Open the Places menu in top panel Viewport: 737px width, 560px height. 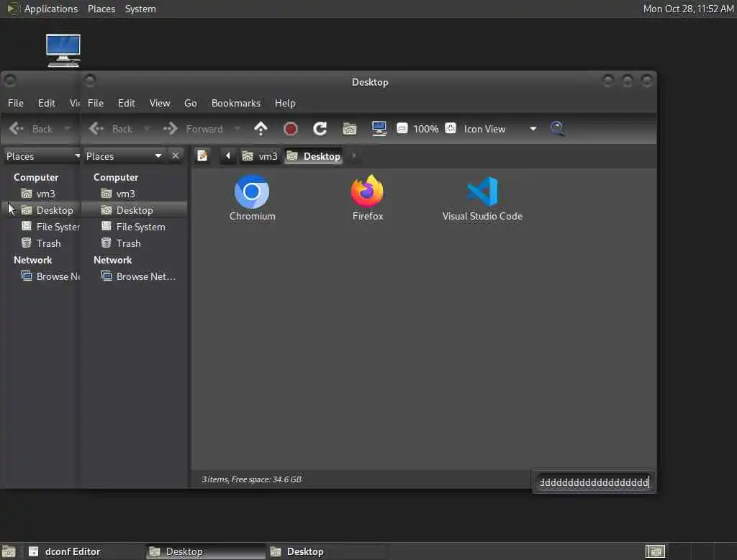(101, 9)
